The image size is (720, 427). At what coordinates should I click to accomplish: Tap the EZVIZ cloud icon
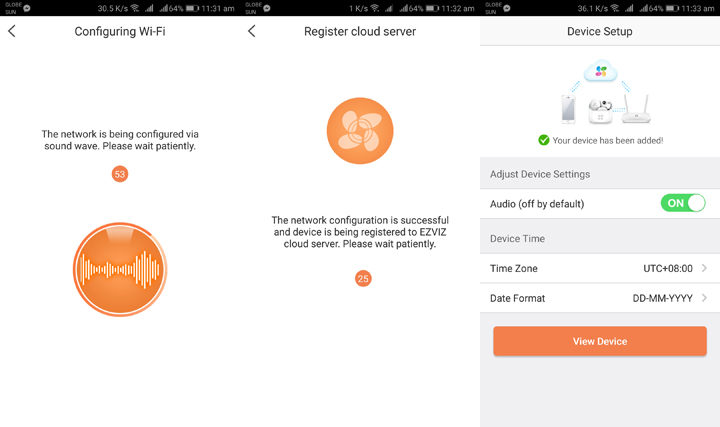tap(600, 71)
